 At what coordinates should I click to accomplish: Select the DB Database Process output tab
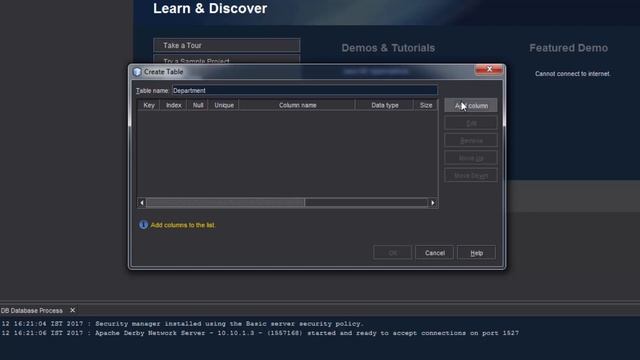click(x=32, y=311)
